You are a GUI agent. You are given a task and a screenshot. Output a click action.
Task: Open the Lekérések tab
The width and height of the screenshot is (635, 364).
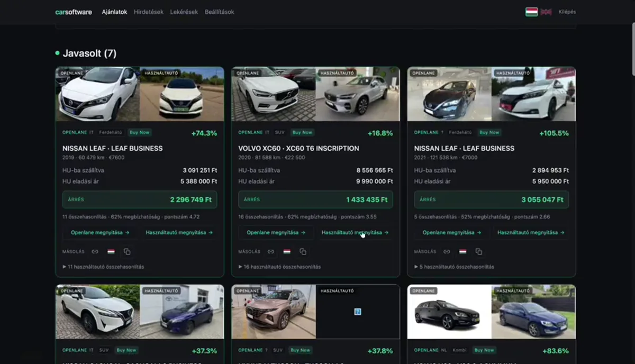point(184,12)
